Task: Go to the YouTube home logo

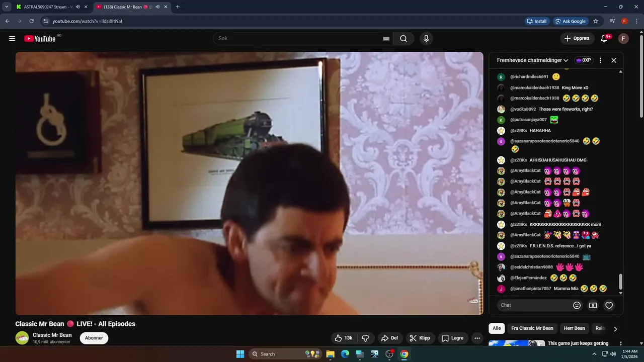Action: [x=40, y=39]
